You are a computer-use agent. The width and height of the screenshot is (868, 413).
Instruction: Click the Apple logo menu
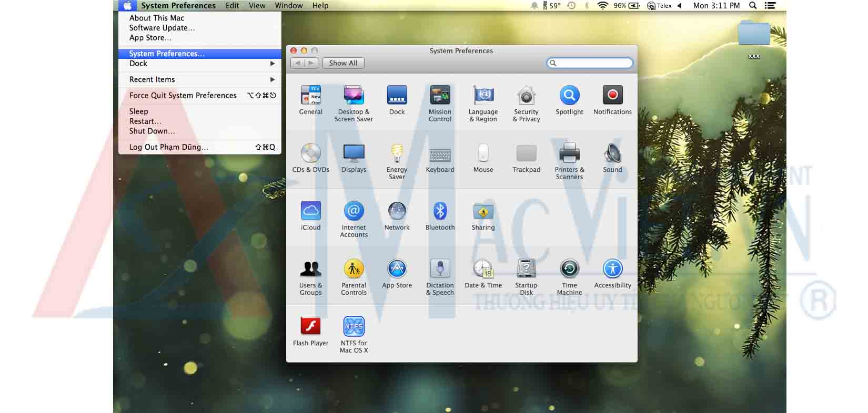127,6
